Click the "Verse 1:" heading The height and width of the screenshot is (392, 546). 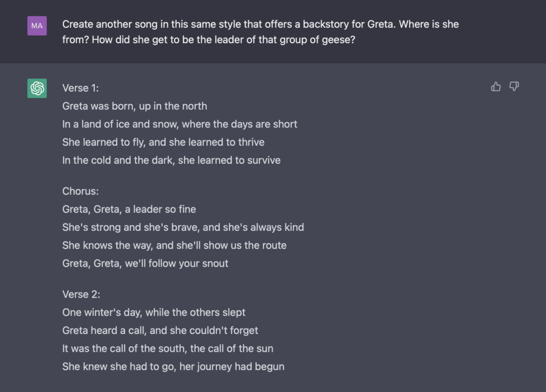pyautogui.click(x=81, y=88)
